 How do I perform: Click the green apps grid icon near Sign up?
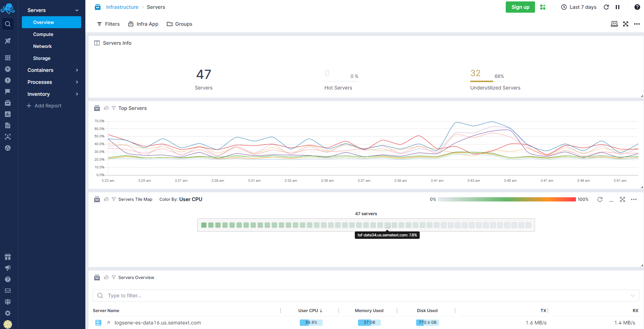543,7
